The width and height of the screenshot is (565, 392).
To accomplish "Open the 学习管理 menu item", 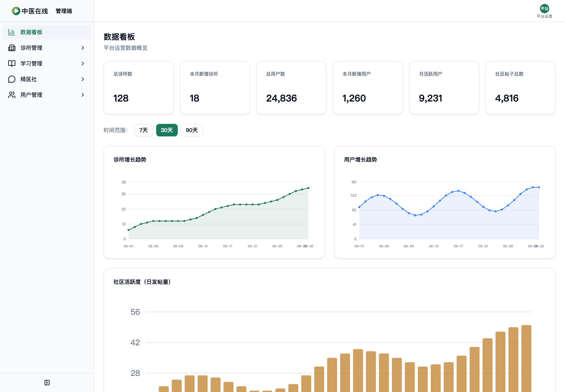I will tap(47, 64).
